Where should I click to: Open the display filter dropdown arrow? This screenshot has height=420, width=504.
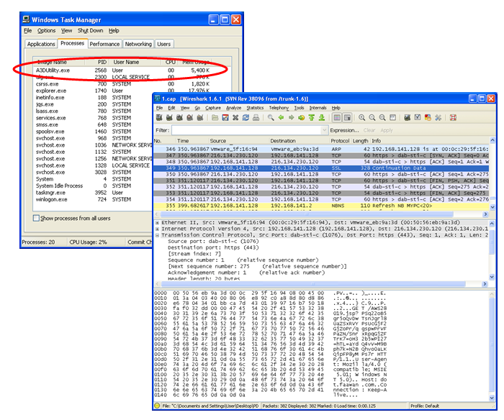pyautogui.click(x=323, y=130)
